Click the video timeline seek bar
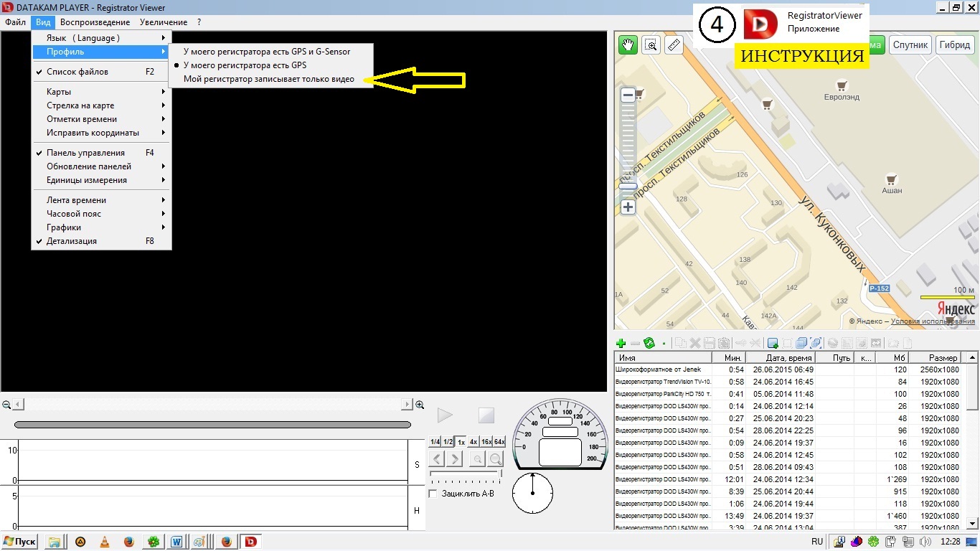The width and height of the screenshot is (980, 551). pyautogui.click(x=212, y=425)
